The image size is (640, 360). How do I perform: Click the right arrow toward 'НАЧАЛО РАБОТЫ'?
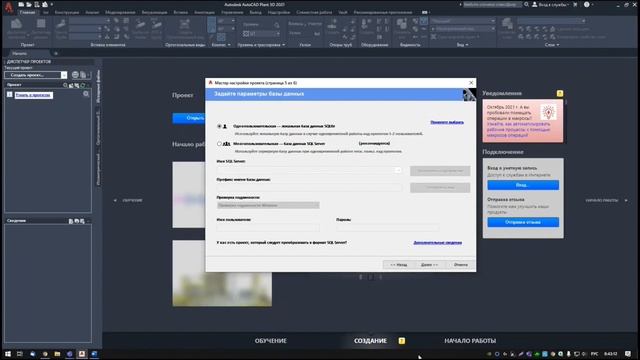[x=626, y=200]
